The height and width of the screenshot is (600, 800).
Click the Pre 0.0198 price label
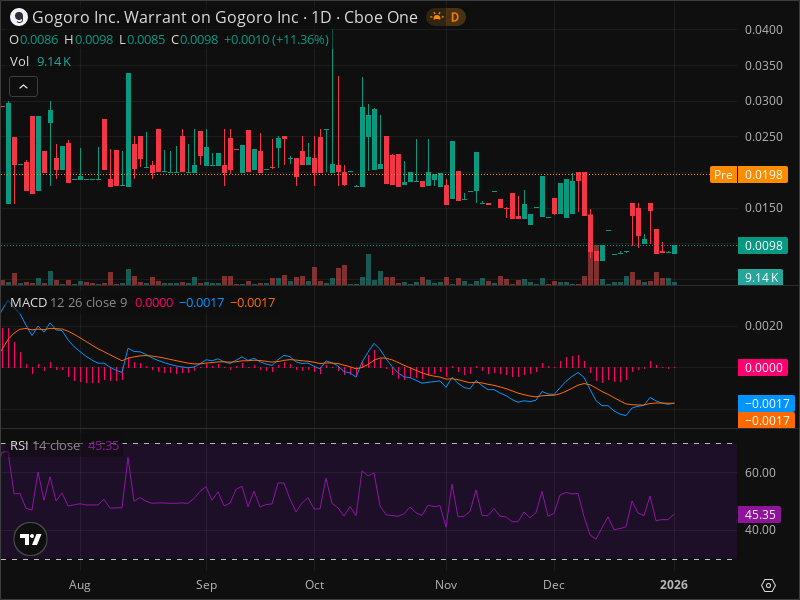pyautogui.click(x=749, y=174)
